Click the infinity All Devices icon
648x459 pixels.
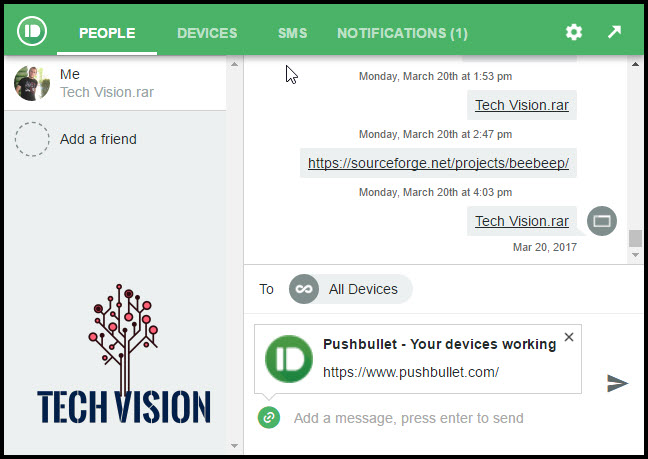click(304, 289)
